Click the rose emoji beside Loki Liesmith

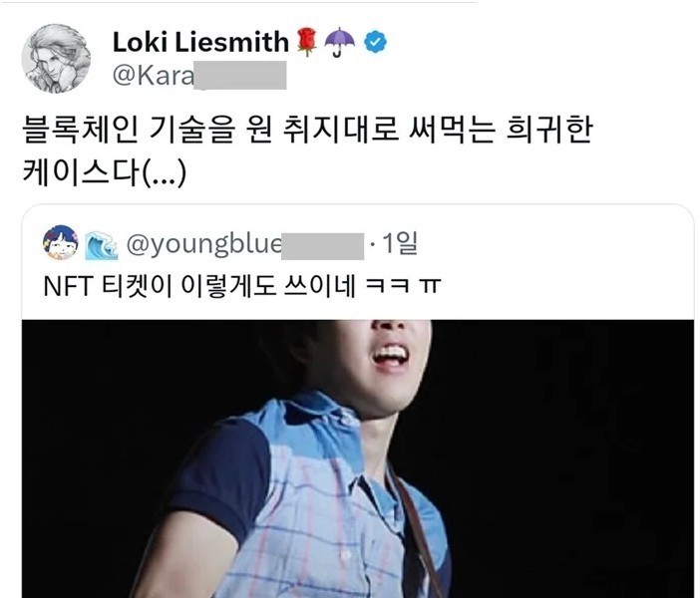click(x=307, y=42)
